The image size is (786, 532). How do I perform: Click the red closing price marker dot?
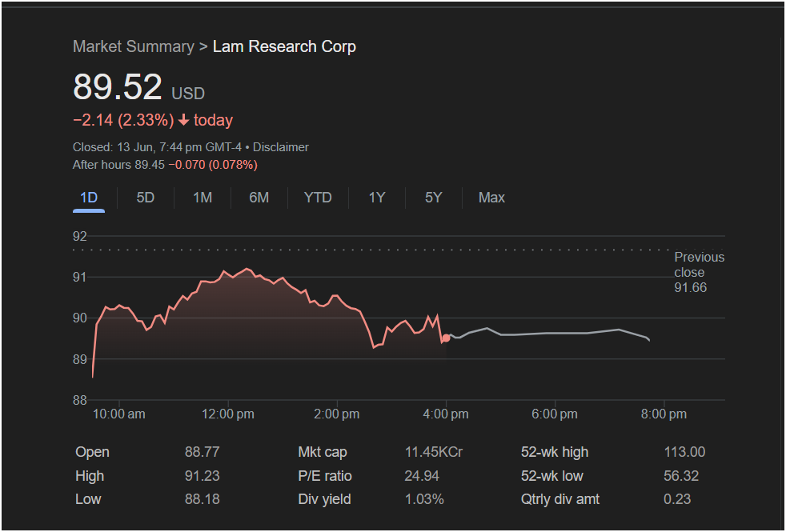[x=446, y=338]
